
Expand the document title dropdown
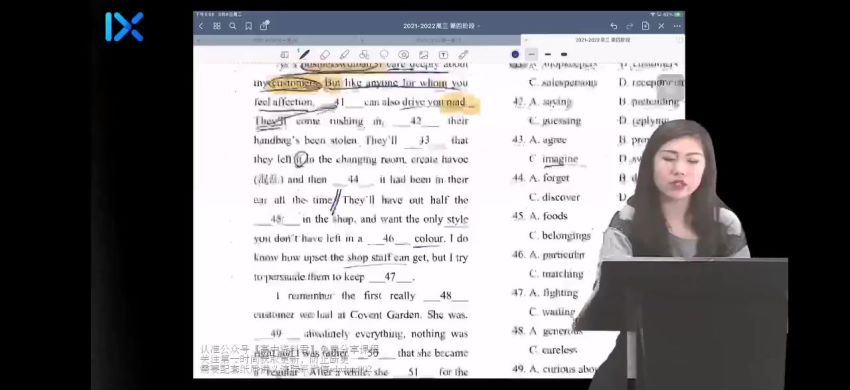441,26
